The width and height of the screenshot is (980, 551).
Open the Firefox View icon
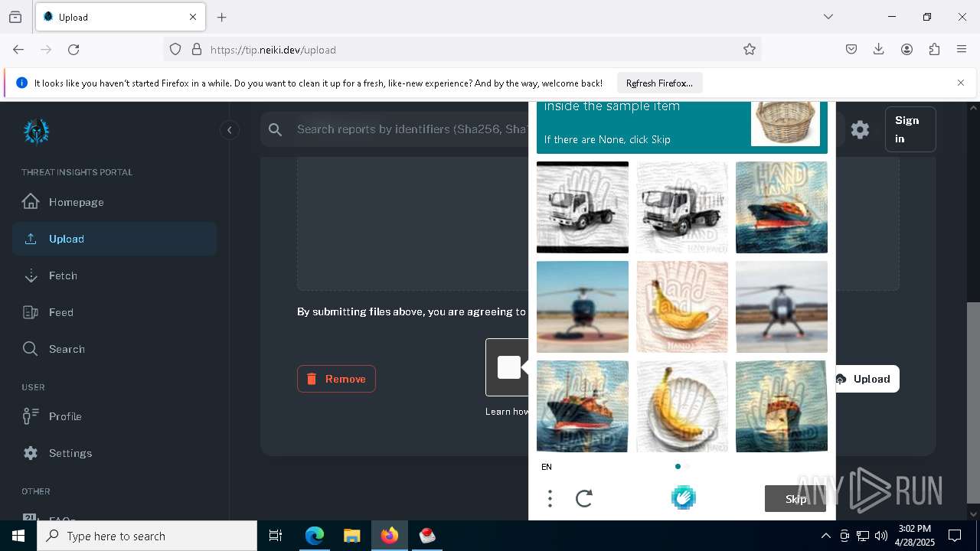(15, 17)
